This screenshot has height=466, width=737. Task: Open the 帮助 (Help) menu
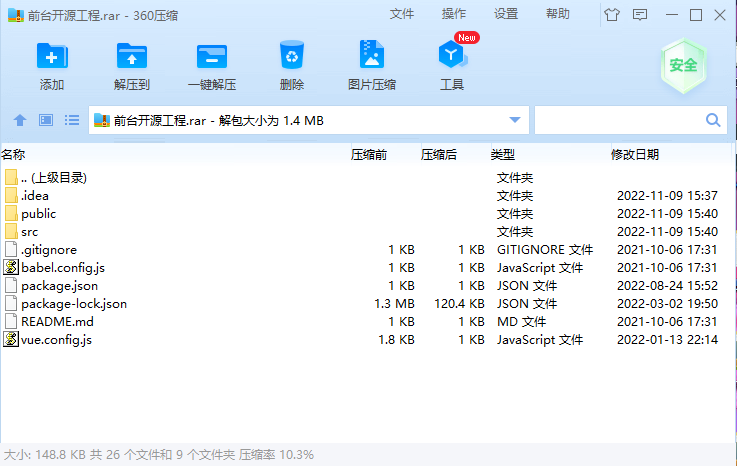click(x=558, y=14)
